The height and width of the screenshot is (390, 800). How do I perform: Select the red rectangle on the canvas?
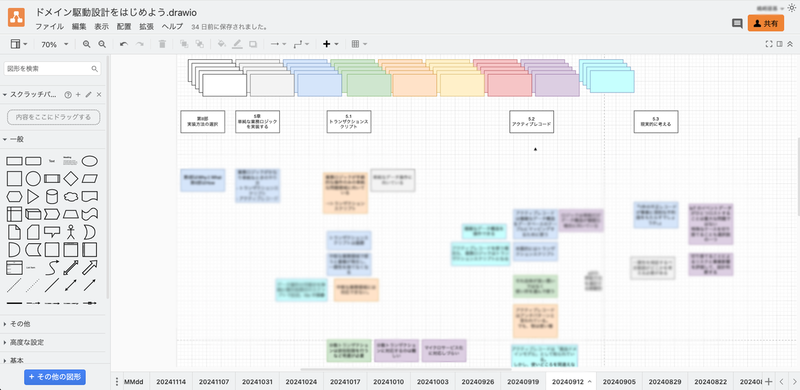pos(509,85)
